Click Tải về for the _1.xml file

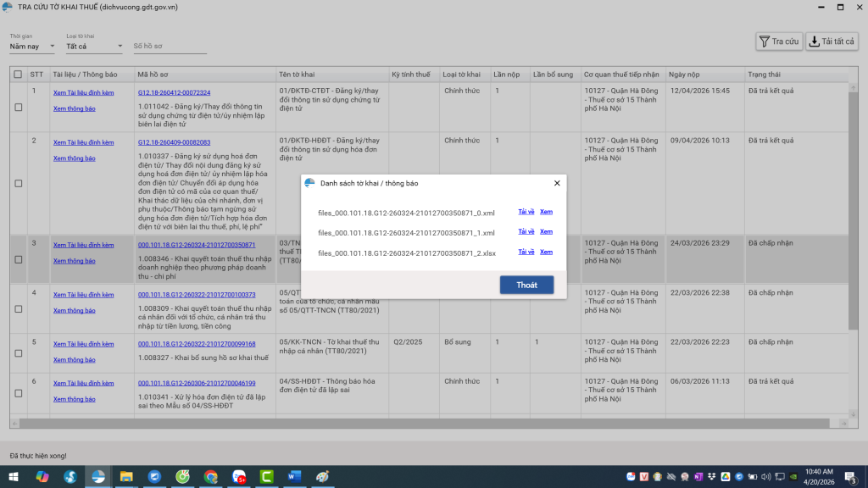tap(526, 231)
